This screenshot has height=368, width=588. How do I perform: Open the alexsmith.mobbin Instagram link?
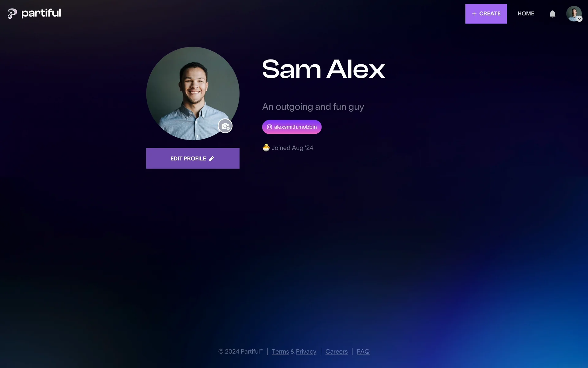[292, 127]
